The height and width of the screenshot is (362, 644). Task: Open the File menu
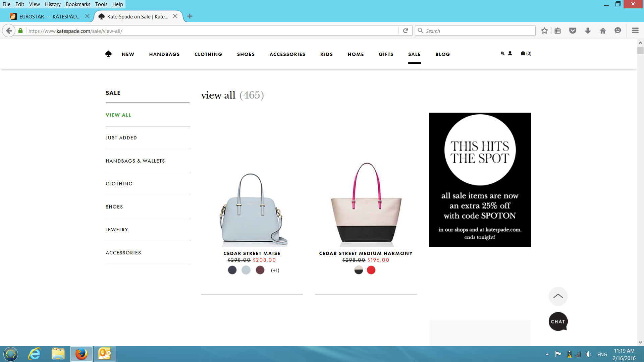click(x=6, y=4)
